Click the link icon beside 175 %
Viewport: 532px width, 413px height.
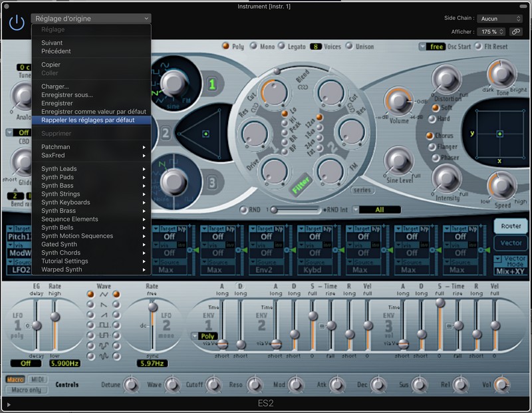pyautogui.click(x=515, y=31)
